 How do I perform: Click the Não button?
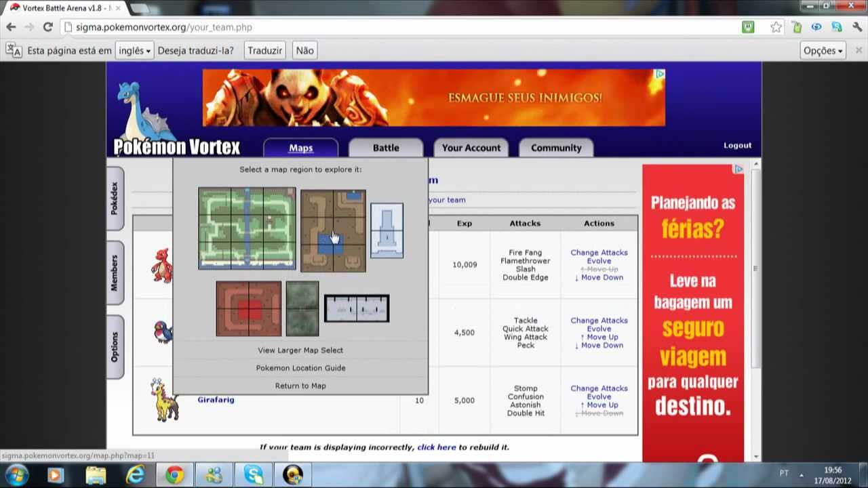[305, 50]
